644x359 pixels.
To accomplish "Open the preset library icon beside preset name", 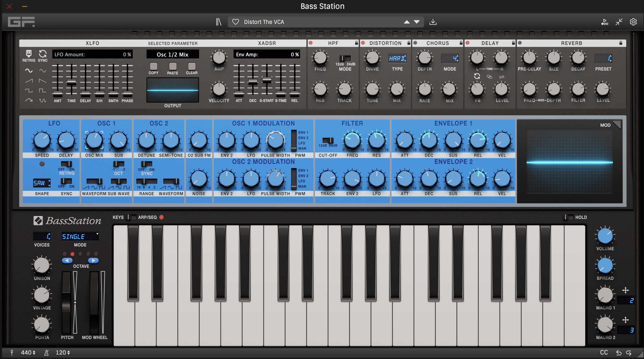I will 219,22.
